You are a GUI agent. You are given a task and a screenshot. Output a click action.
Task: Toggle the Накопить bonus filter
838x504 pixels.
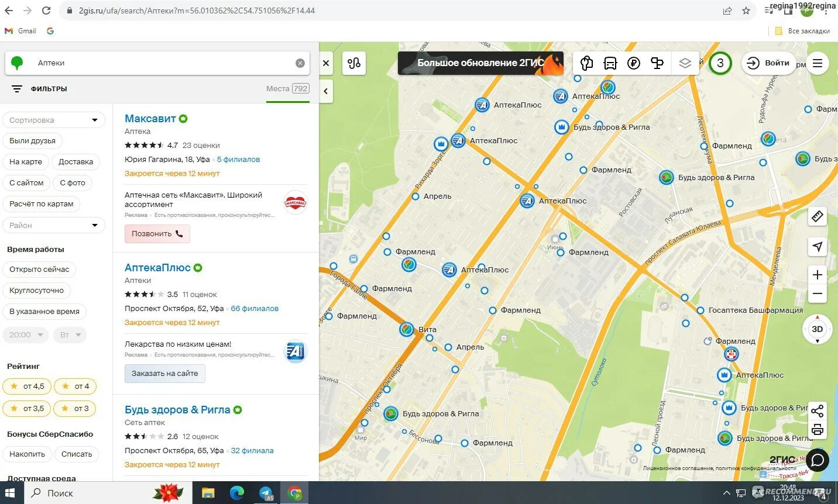[x=28, y=454]
